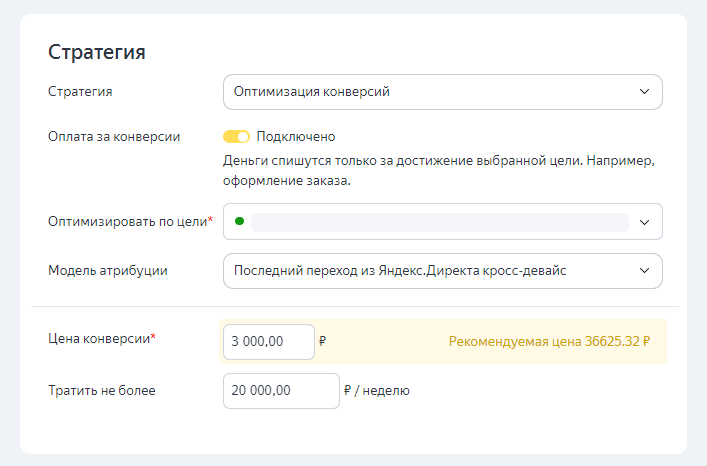The image size is (707, 466).
Task: Click the Оптимизировать по цели field label
Action: (130, 221)
